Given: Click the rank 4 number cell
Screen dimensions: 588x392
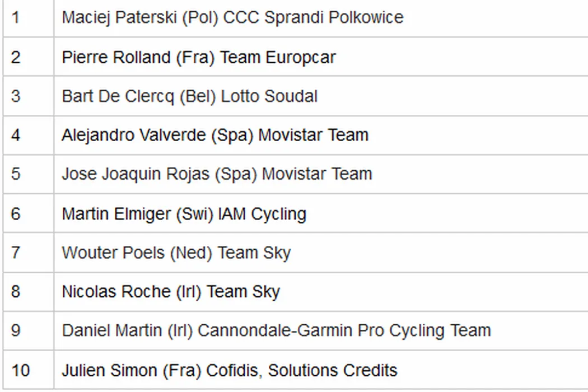Looking at the screenshot, I should 16,135.
